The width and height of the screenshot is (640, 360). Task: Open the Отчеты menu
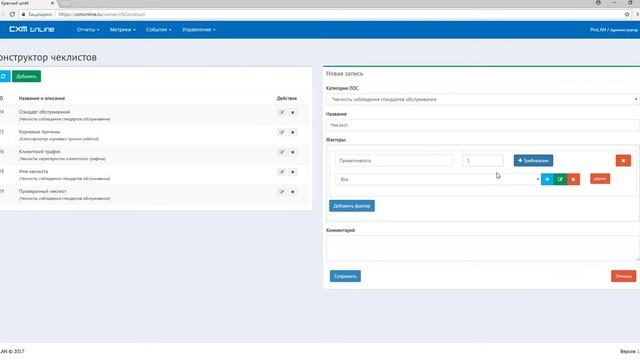click(88, 30)
